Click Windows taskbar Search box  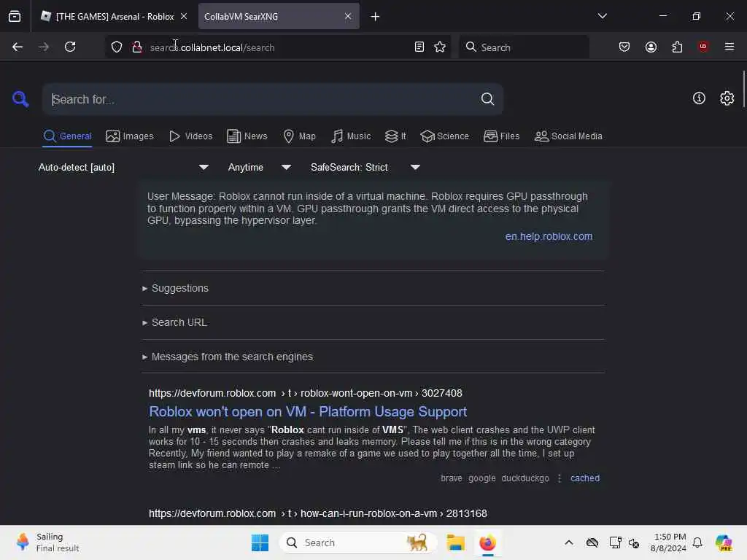tap(358, 542)
